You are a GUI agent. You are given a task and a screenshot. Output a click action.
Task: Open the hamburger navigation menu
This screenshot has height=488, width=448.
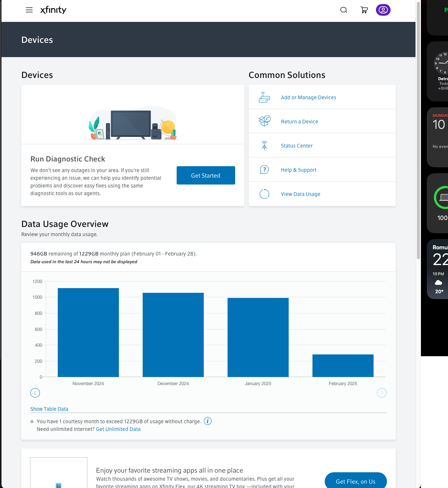pos(29,10)
